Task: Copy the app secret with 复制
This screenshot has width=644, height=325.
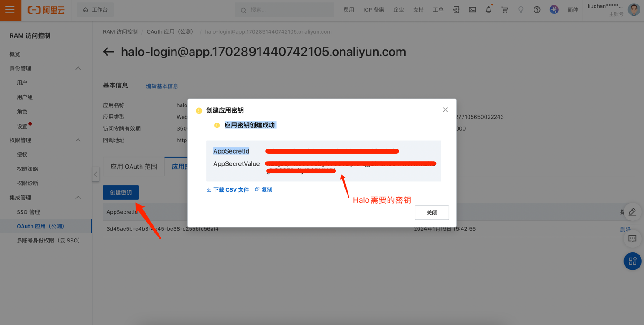Action: [x=264, y=189]
